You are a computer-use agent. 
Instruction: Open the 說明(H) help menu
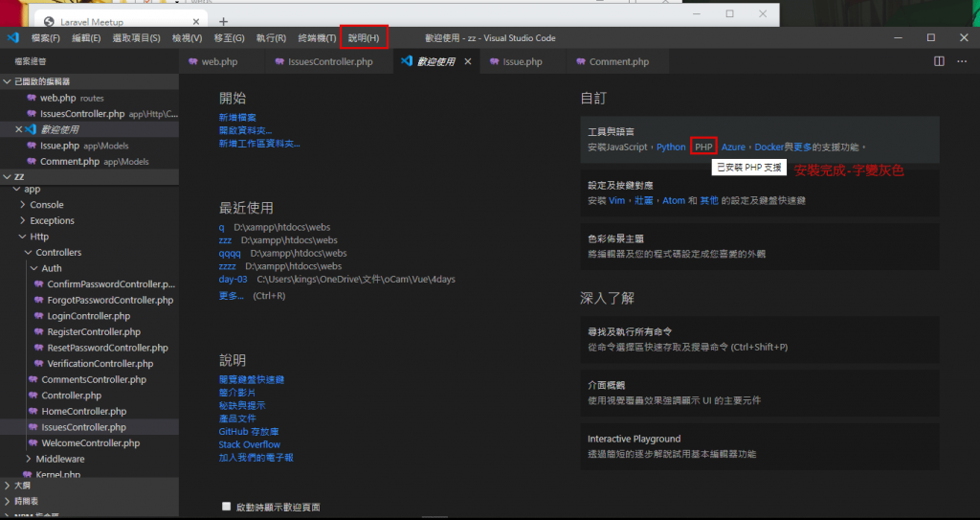[364, 37]
